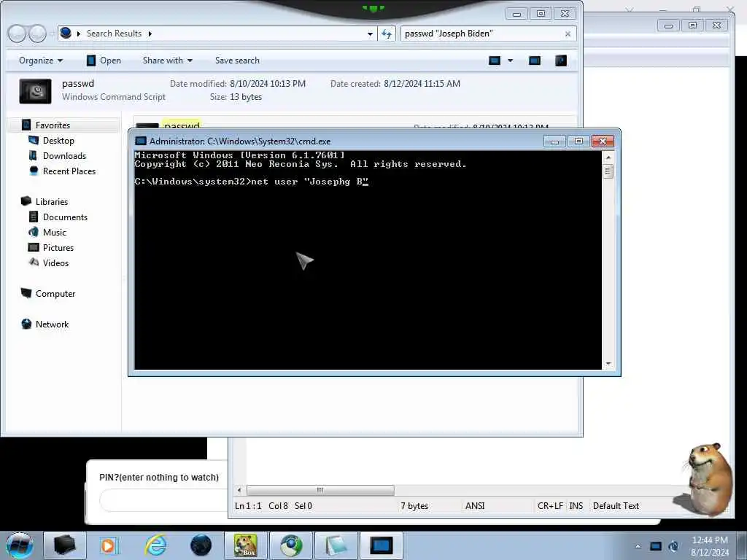Viewport: 747px width, 560px height.
Task: Toggle the INS insert mode indicator
Action: point(576,506)
